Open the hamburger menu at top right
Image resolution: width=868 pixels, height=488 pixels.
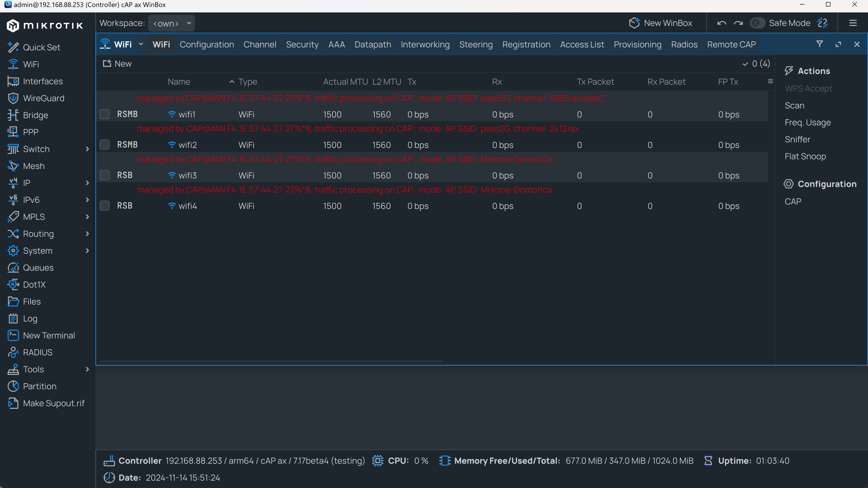coord(853,23)
